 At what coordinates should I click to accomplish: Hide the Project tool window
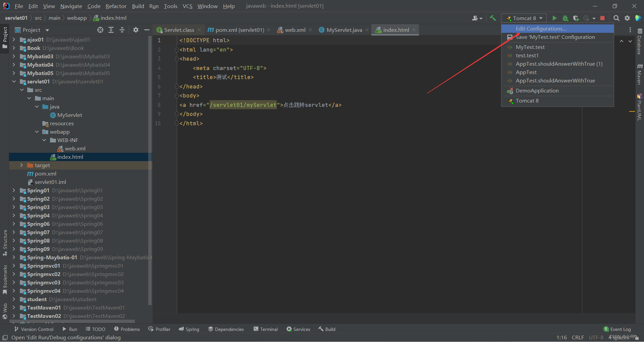(x=147, y=30)
